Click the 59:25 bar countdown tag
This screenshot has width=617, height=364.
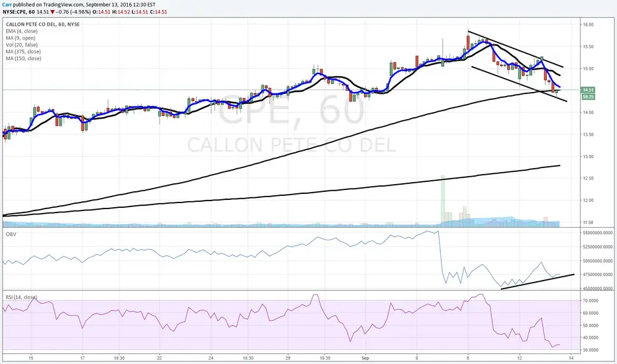click(x=588, y=97)
